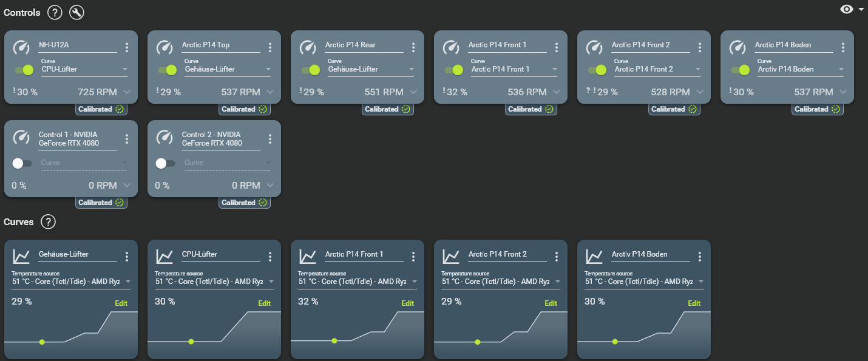This screenshot has height=361, width=868.
Task: Click the speedometer icon on Arctic P14 Front 1 card
Action: point(451,47)
